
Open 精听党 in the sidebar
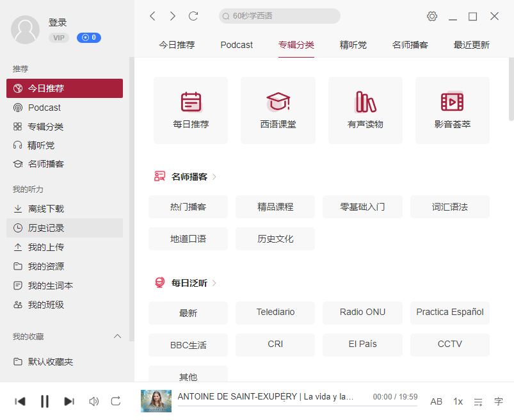tap(65, 145)
